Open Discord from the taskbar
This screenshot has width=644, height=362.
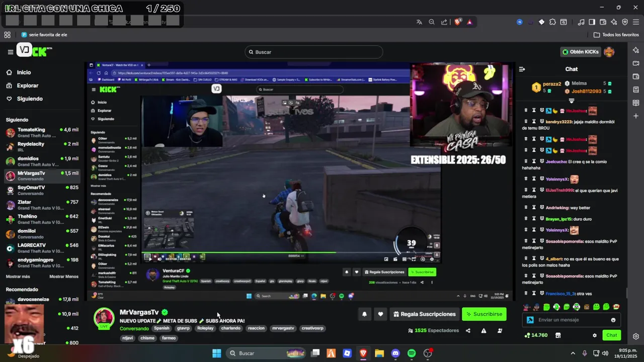[x=395, y=353]
